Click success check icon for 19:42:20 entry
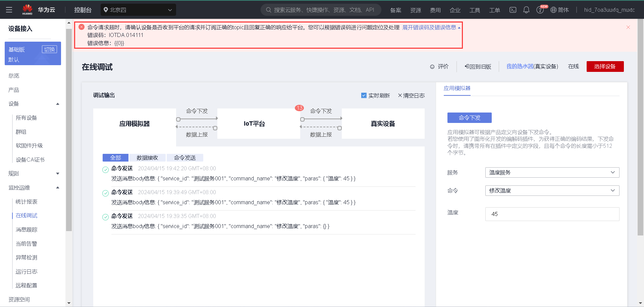This screenshot has height=307, width=644. (x=105, y=170)
